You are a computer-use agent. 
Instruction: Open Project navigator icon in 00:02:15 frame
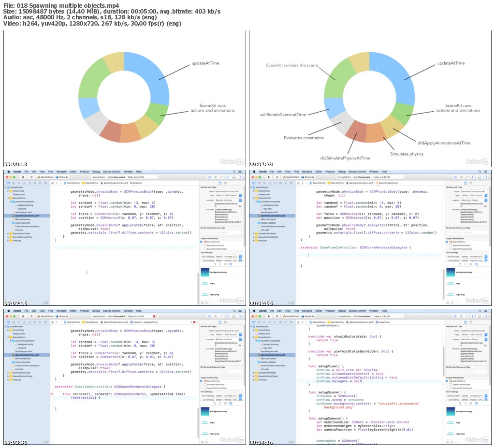pos(8,183)
